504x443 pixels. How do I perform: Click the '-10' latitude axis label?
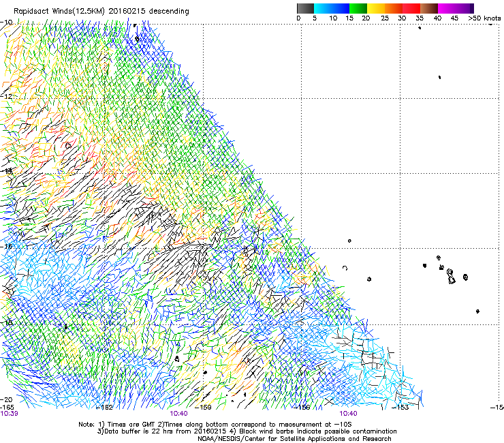[x=6, y=22]
